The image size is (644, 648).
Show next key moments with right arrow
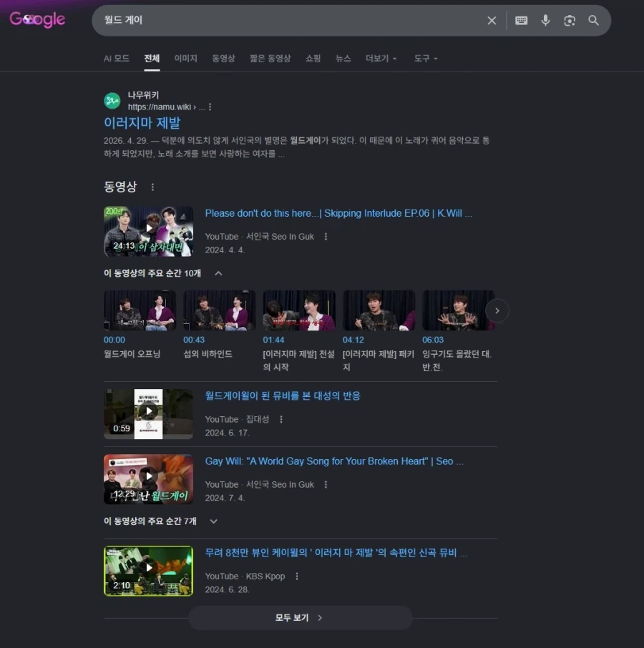coord(497,310)
